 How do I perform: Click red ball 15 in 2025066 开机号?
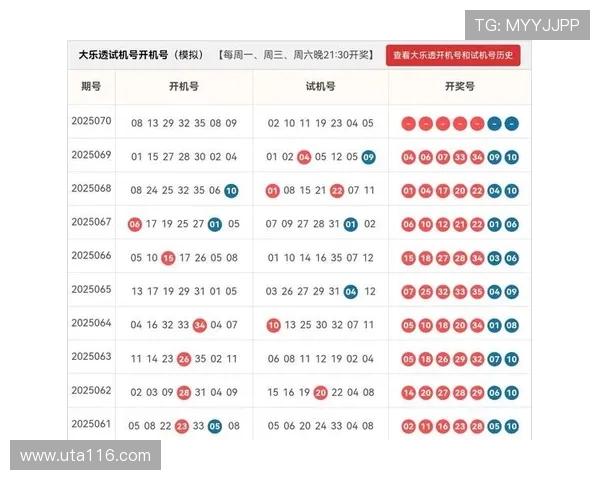pyautogui.click(x=168, y=258)
